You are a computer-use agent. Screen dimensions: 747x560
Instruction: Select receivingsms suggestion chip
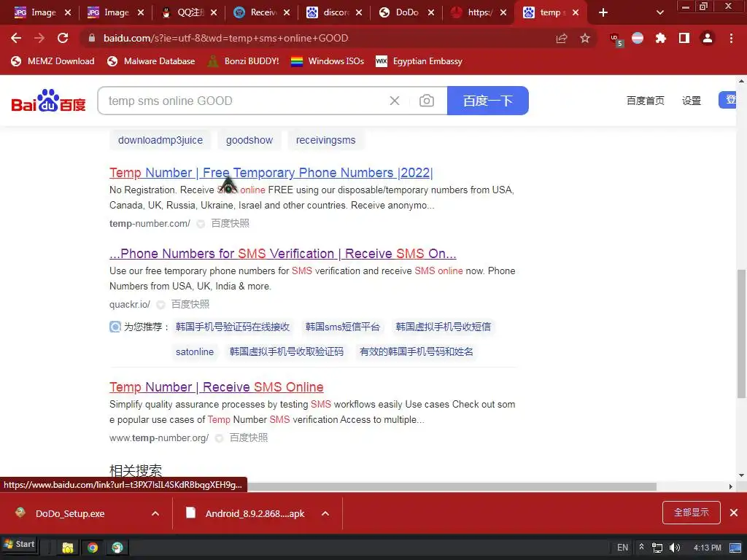point(326,140)
